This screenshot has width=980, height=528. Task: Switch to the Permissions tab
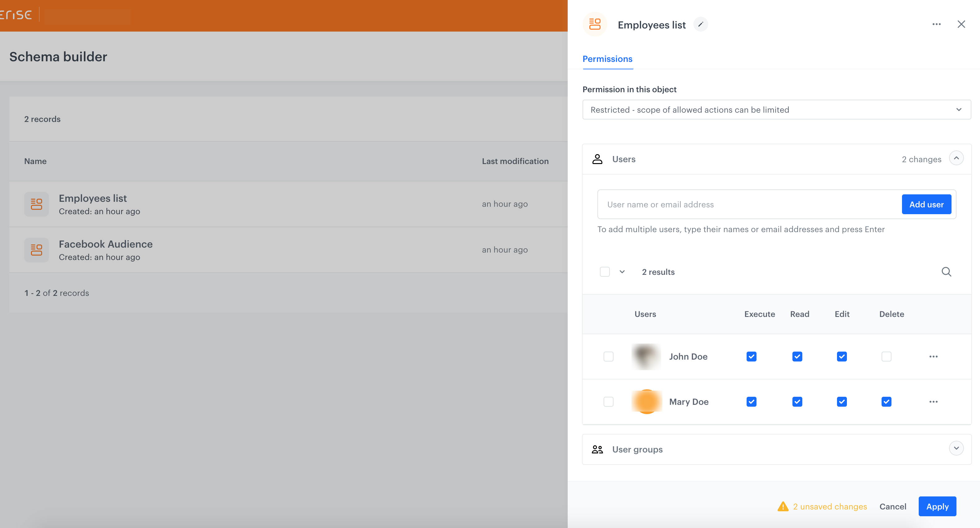[x=607, y=59]
